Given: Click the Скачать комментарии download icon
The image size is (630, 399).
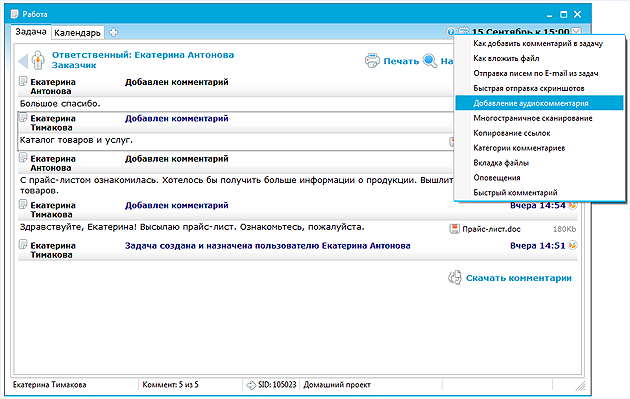Looking at the screenshot, I should click(455, 278).
